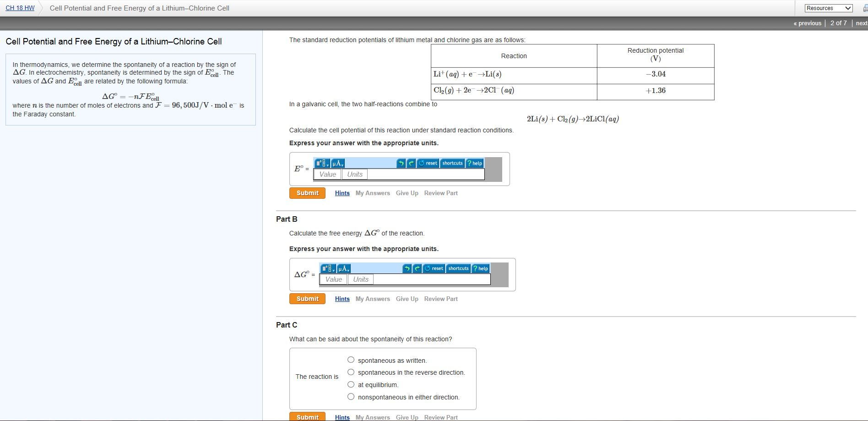Submit the Part B ΔG° answer
This screenshot has height=421, width=868.
(x=307, y=299)
